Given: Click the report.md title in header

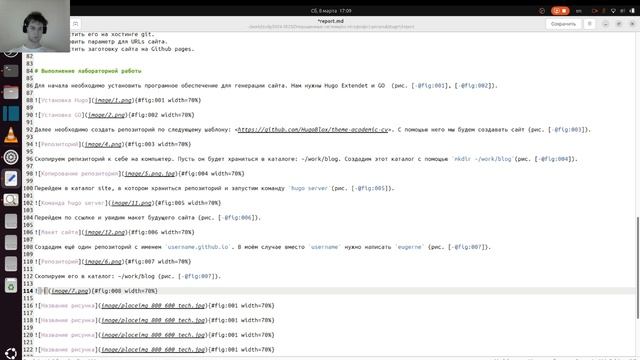Looking at the screenshot, I should point(331,21).
